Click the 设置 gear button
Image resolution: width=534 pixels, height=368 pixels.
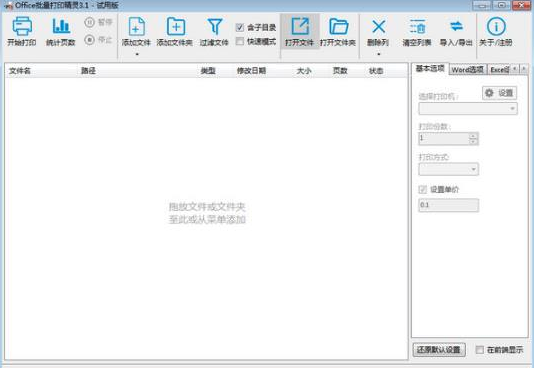[500, 93]
